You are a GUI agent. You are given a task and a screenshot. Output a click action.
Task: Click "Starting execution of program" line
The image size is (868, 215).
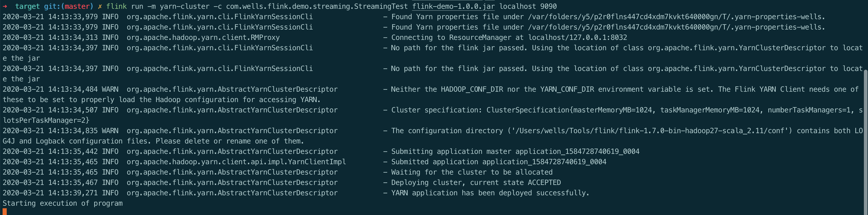coord(63,203)
